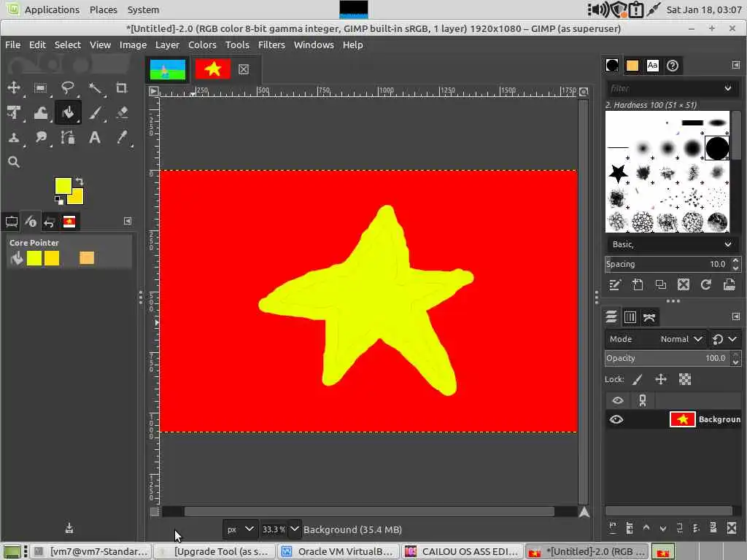Swap foreground and background colors
The height and width of the screenshot is (560, 747).
80,182
